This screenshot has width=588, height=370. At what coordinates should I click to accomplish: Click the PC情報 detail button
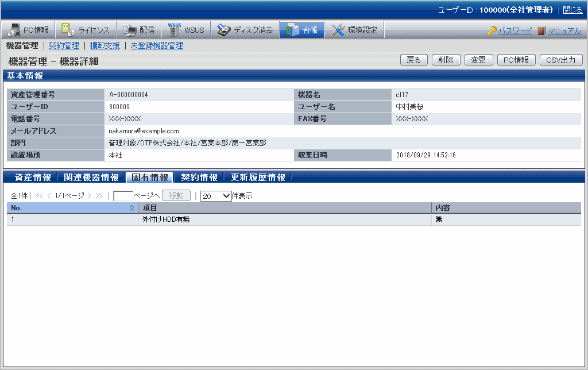[516, 60]
